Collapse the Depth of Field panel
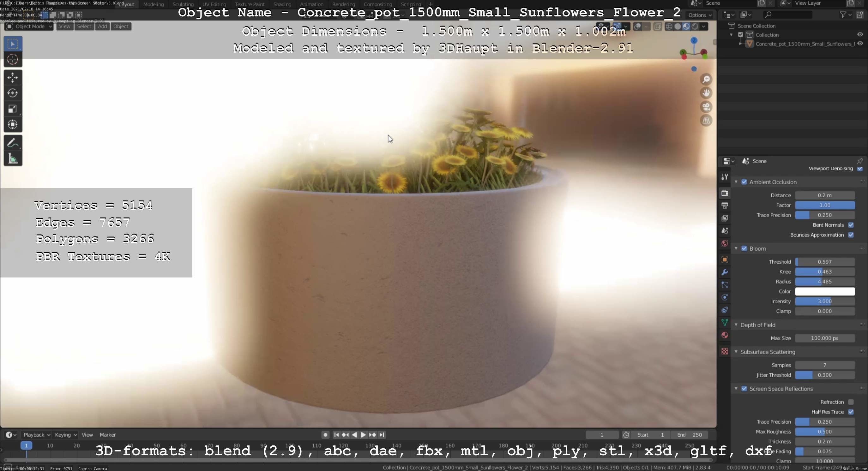The height and width of the screenshot is (471, 868). (736, 325)
